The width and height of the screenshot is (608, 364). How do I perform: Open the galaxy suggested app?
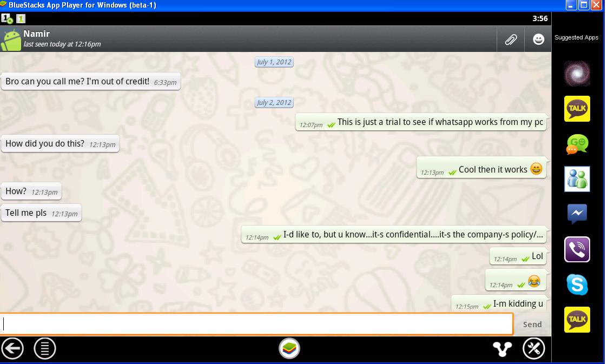coord(577,73)
